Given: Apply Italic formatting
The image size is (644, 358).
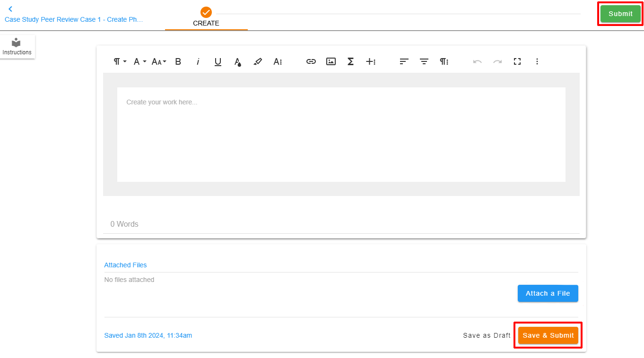Looking at the screenshot, I should tap(198, 61).
